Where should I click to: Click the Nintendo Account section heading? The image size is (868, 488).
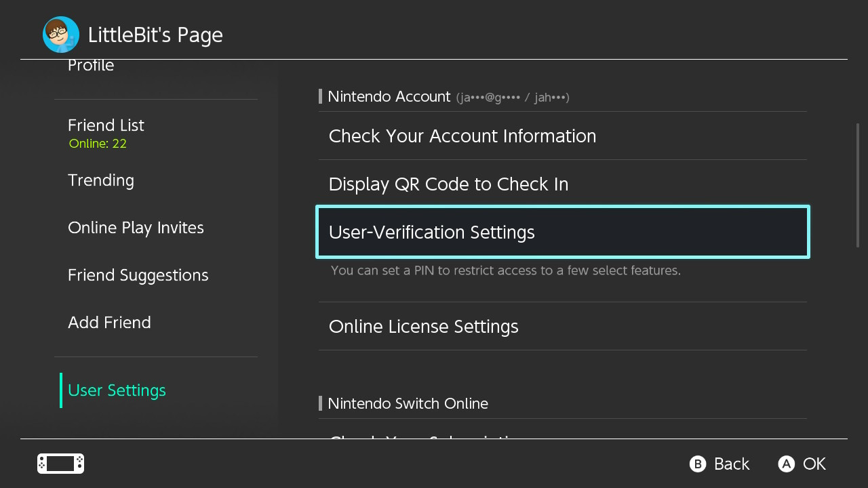pyautogui.click(x=389, y=97)
